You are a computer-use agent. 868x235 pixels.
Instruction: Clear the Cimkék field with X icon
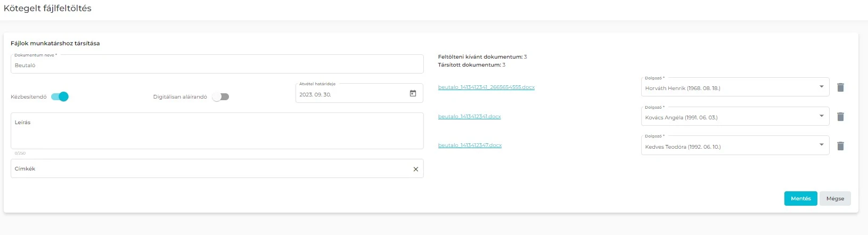click(x=416, y=169)
